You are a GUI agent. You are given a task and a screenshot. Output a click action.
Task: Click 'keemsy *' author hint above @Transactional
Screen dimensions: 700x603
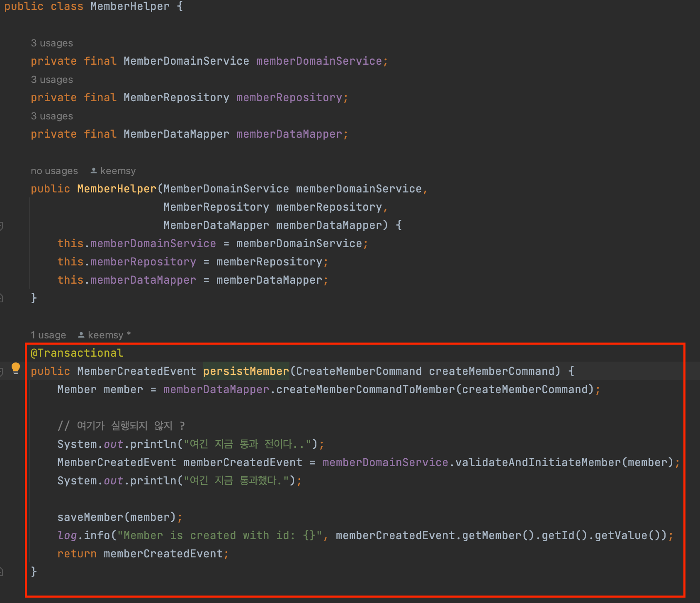click(109, 335)
